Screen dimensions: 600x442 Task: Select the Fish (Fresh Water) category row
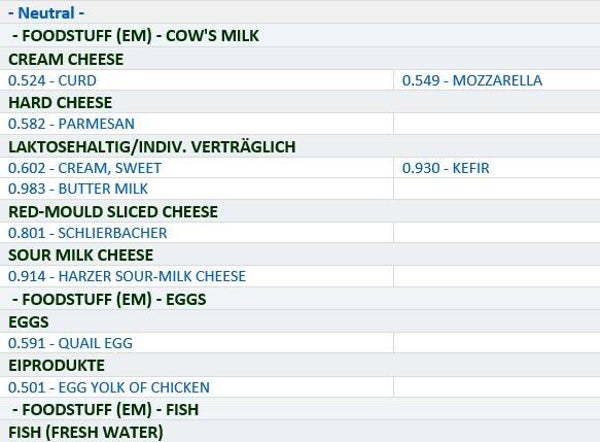[x=86, y=432]
